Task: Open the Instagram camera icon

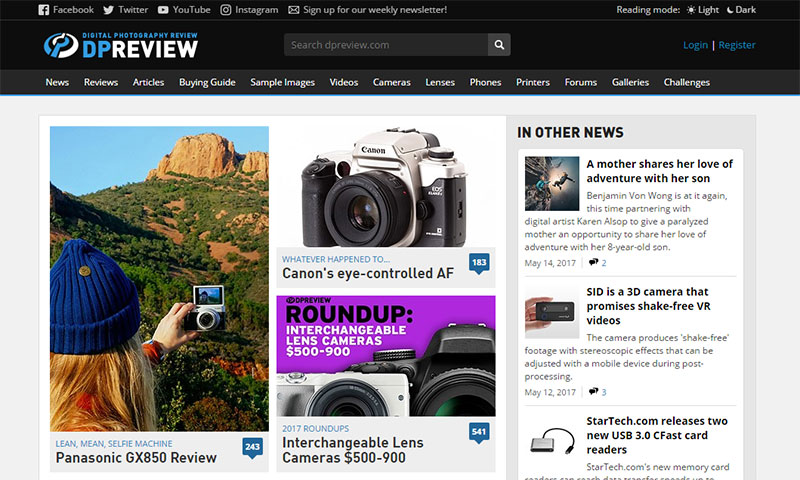Action: 226,10
